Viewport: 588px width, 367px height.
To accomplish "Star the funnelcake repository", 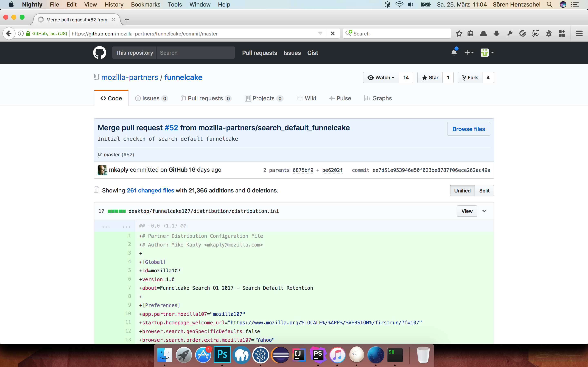I will coord(430,78).
